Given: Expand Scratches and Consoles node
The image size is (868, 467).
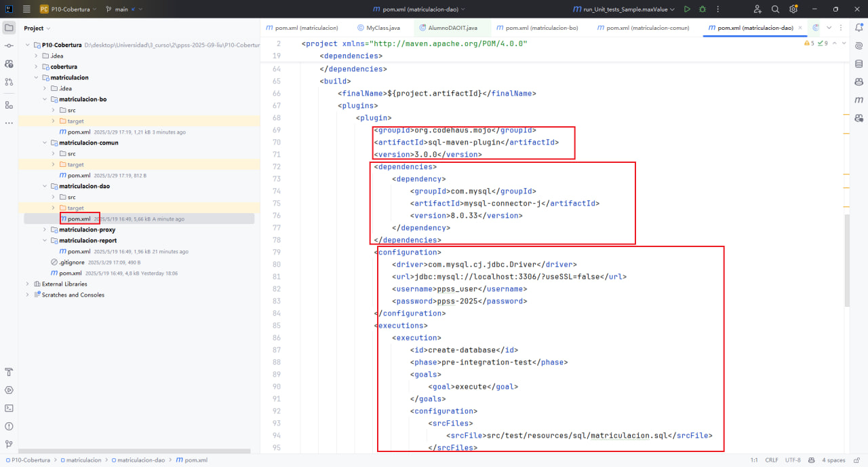Looking at the screenshot, I should click(x=28, y=295).
